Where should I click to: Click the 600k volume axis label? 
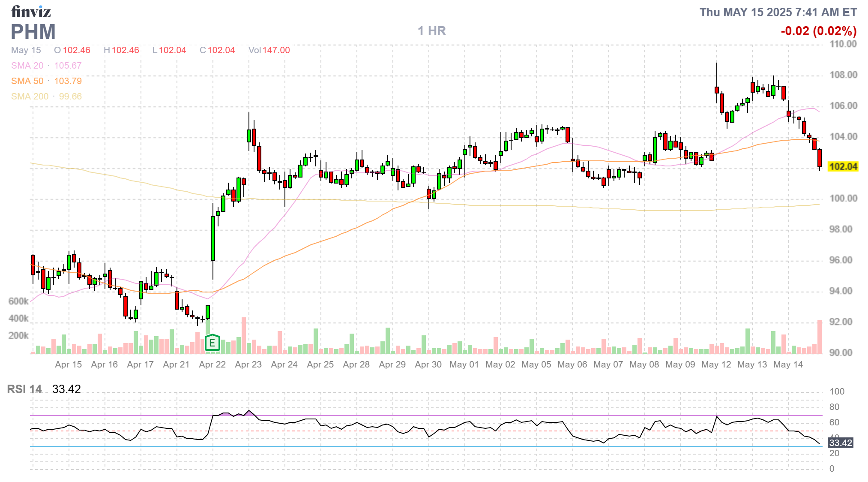(18, 301)
